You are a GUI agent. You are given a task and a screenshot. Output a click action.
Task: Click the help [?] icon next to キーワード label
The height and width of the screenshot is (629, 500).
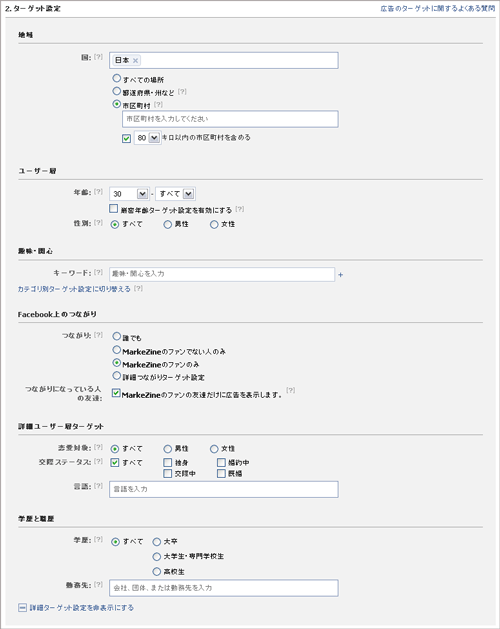[x=98, y=272]
